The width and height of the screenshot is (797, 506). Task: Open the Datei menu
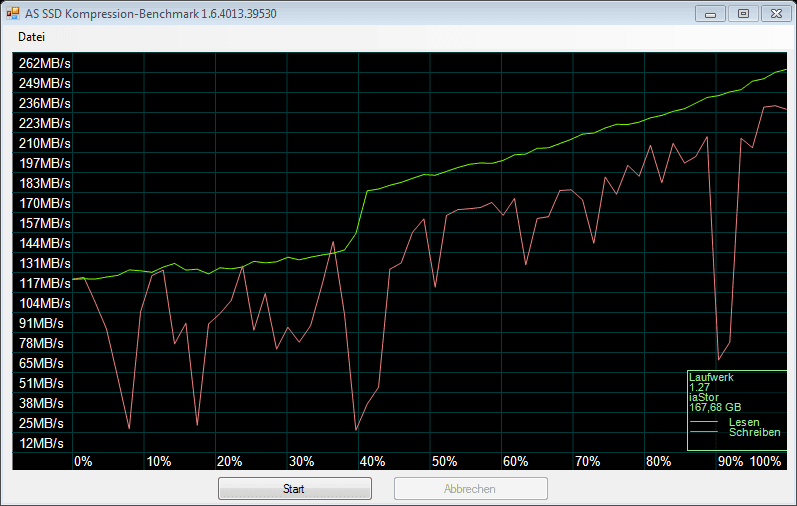click(x=32, y=37)
